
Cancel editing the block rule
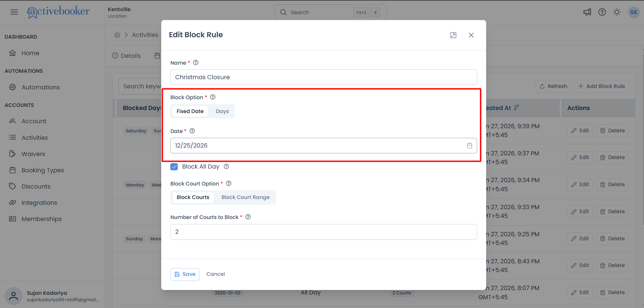coord(216,274)
